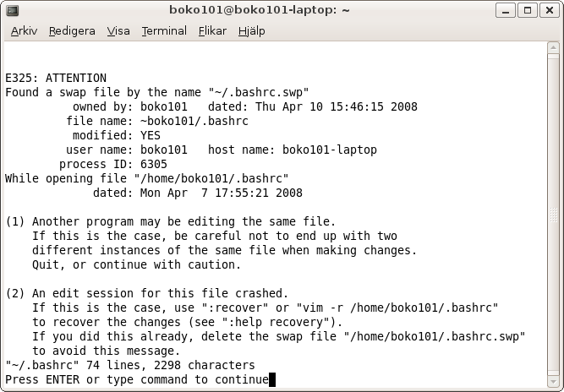Click the terminal cursor block at prompt end
Screen dimensions: 564x392
point(272,380)
